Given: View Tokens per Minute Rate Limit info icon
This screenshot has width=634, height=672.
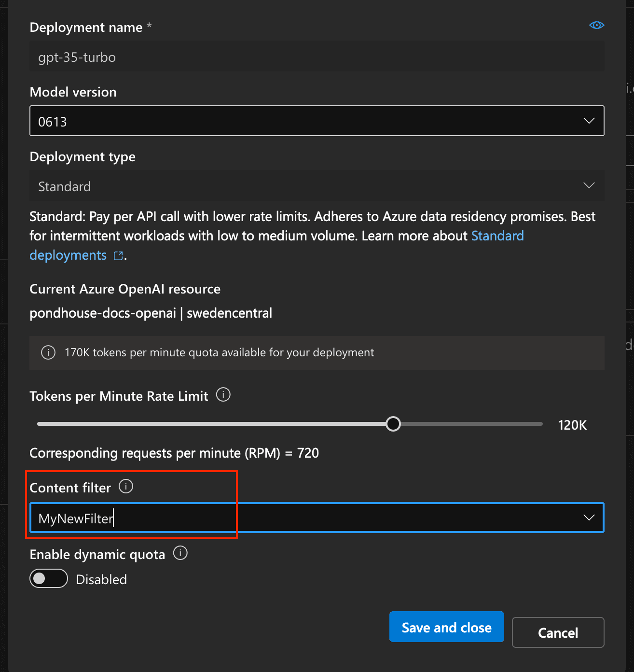Looking at the screenshot, I should click(223, 395).
